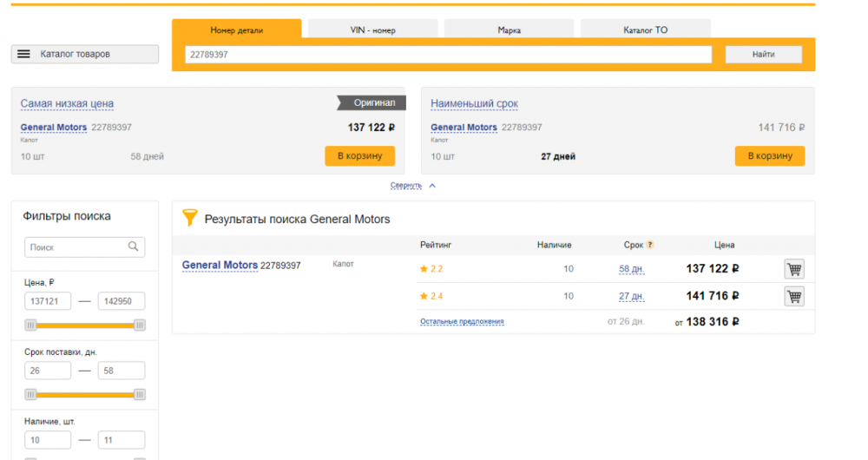Click the '27 дней' text in shortest term card

[558, 156]
